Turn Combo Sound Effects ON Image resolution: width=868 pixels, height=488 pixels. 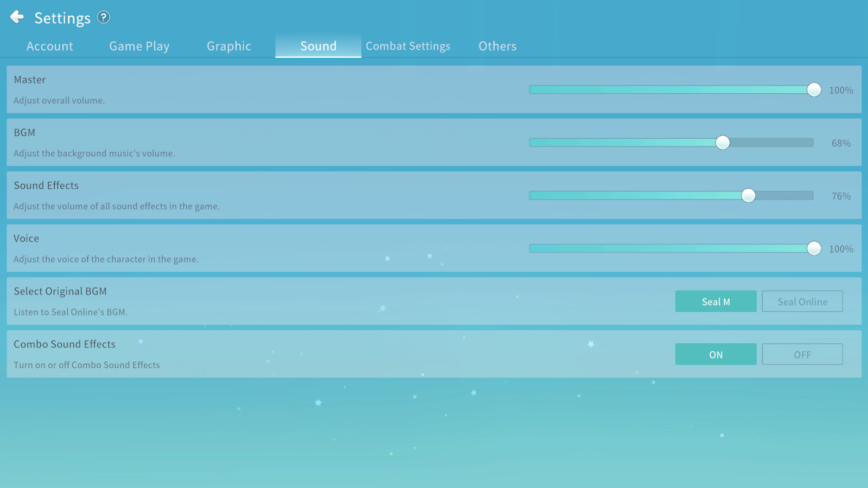[x=716, y=355]
